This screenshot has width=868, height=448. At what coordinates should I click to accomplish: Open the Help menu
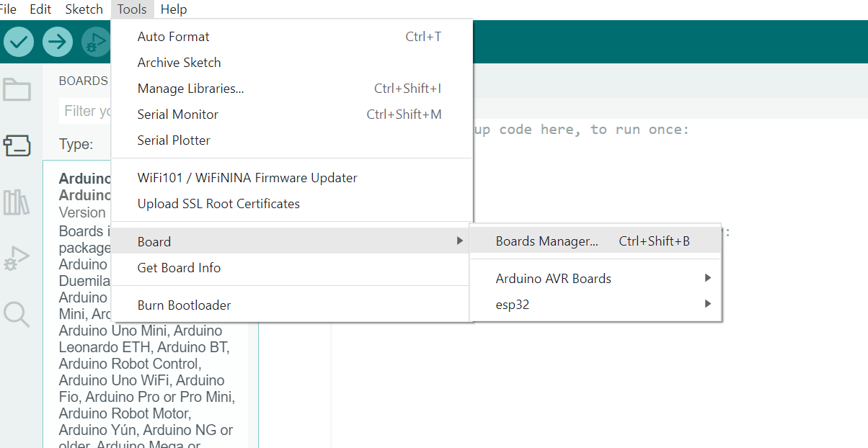coord(174,9)
